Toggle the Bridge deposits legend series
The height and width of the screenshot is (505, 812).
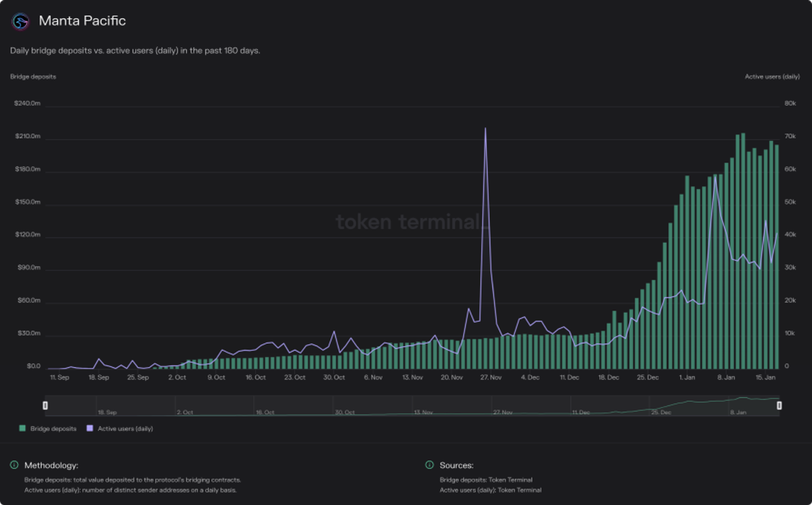[53, 429]
